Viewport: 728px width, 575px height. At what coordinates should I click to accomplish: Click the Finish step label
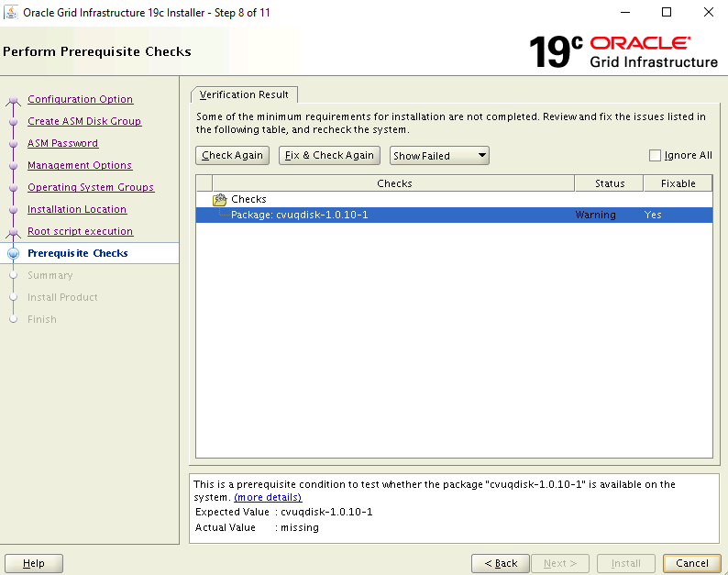pyautogui.click(x=42, y=319)
